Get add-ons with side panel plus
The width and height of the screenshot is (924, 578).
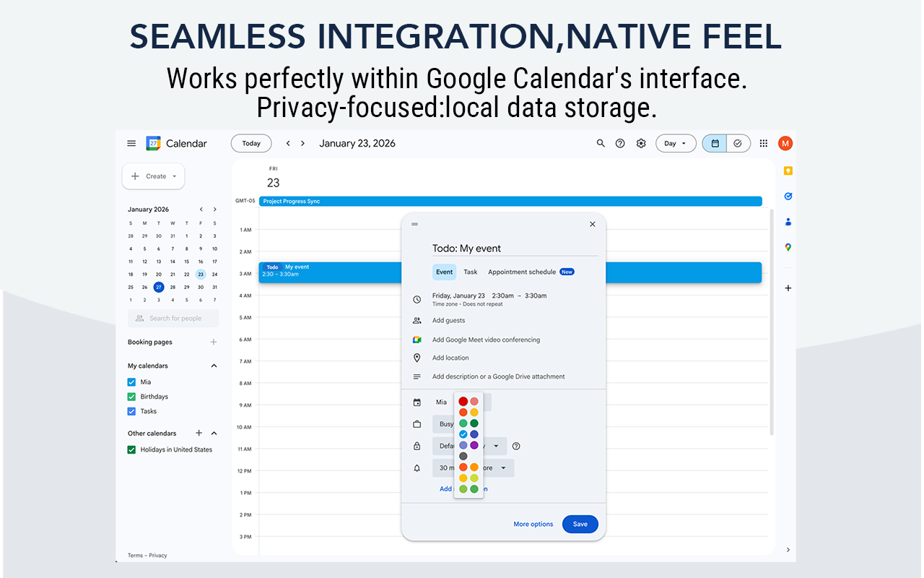(788, 288)
